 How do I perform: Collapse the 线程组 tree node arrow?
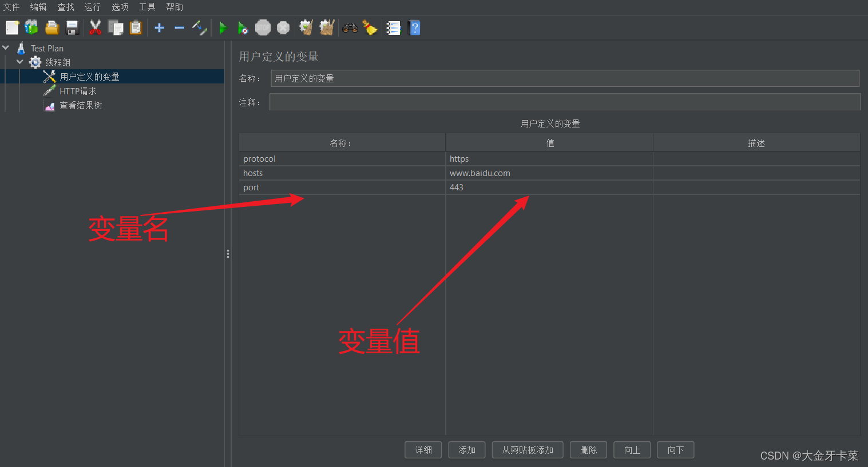coord(20,62)
